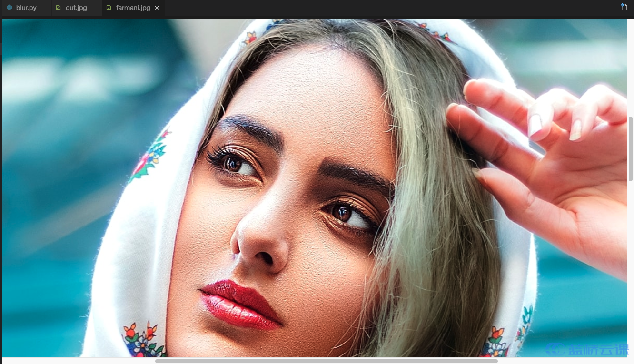
Task: Click the Python file icon on blur.py tab
Action: [x=9, y=8]
